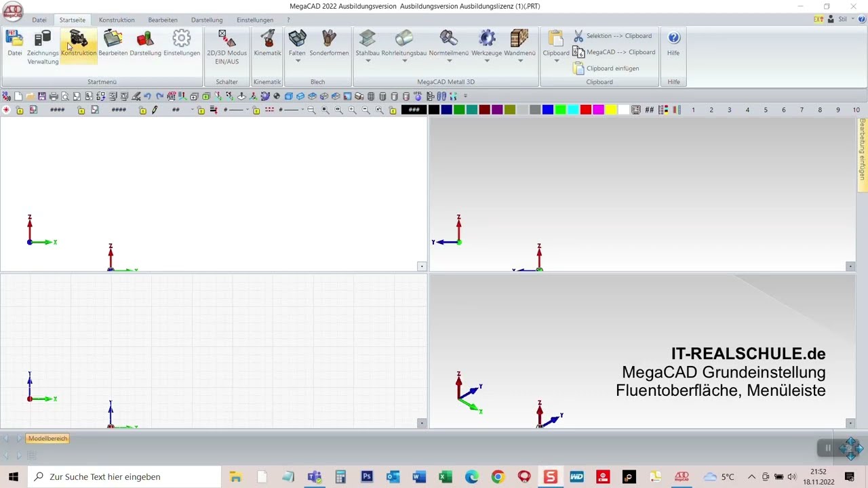Screen dimensions: 868x488
Task: Expand the Stahlbau dropdown arrow
Action: tap(368, 61)
